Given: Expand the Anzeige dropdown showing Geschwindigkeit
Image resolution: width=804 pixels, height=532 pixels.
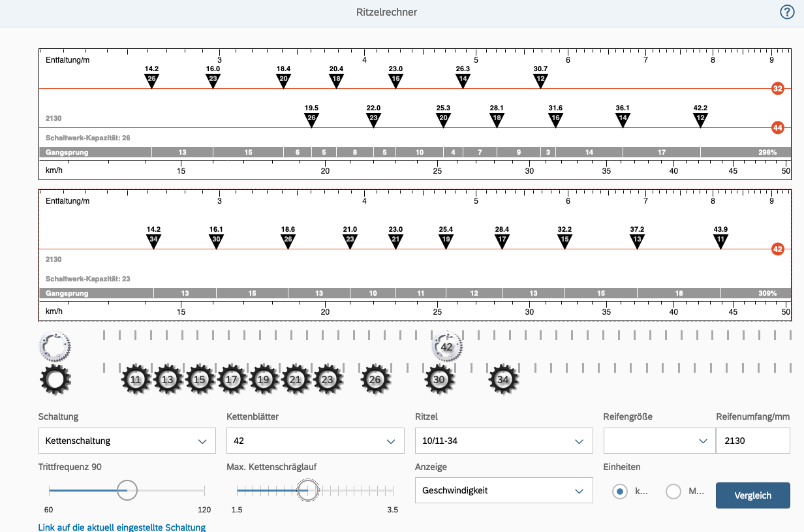Looking at the screenshot, I should coord(503,490).
